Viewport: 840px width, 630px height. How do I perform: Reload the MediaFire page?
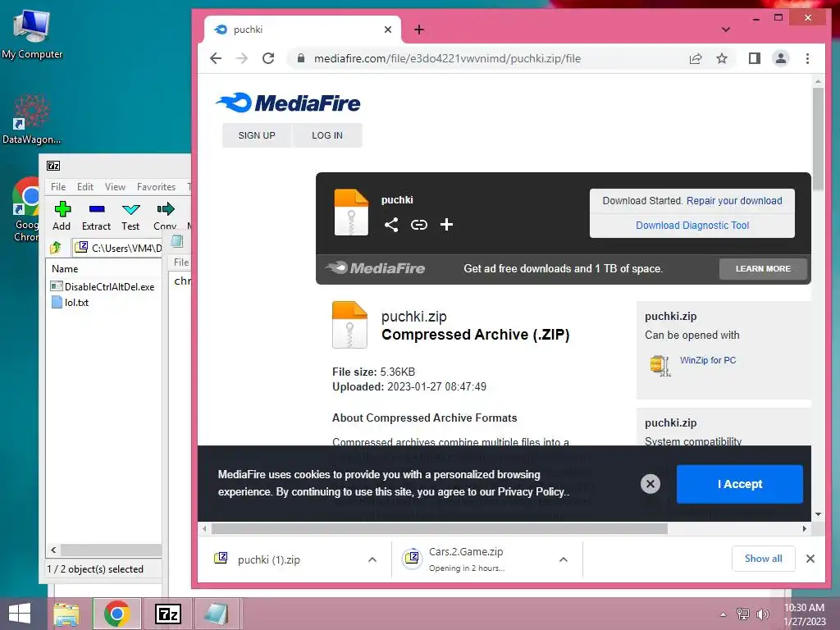[268, 58]
